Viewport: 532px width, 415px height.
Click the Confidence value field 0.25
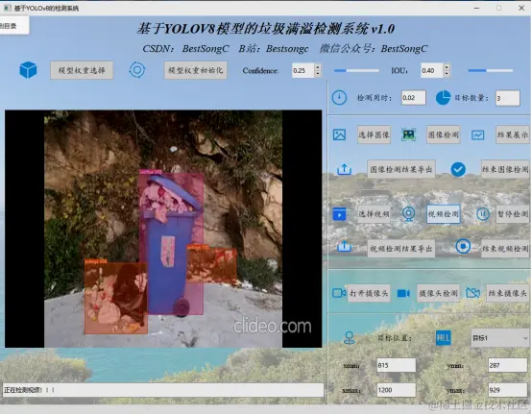click(303, 70)
